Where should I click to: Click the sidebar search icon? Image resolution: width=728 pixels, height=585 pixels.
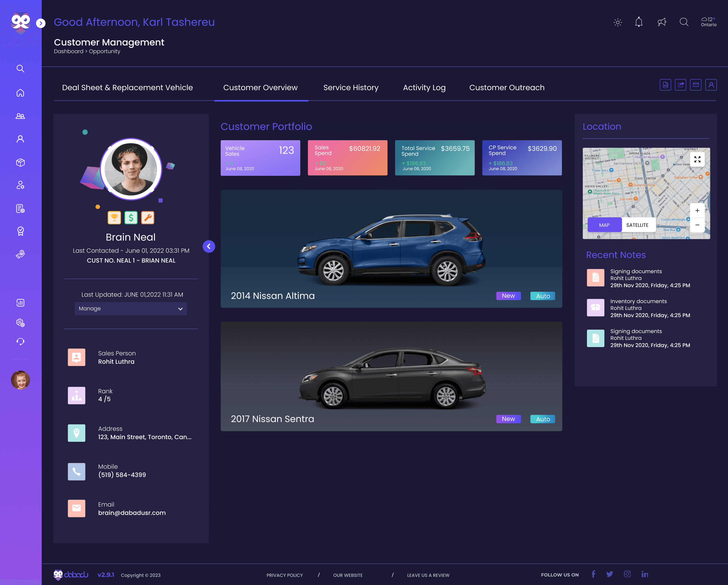click(x=20, y=68)
